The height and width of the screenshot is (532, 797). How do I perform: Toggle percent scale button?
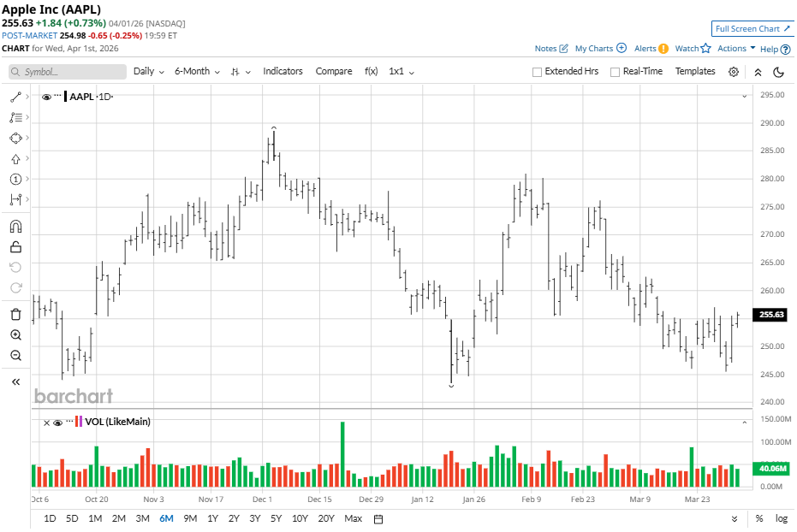758,518
